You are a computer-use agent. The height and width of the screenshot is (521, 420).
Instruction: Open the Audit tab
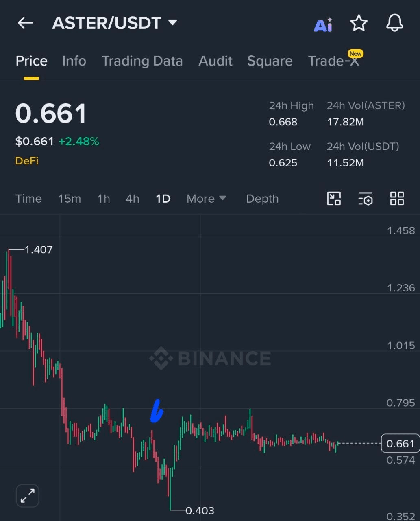coord(215,61)
